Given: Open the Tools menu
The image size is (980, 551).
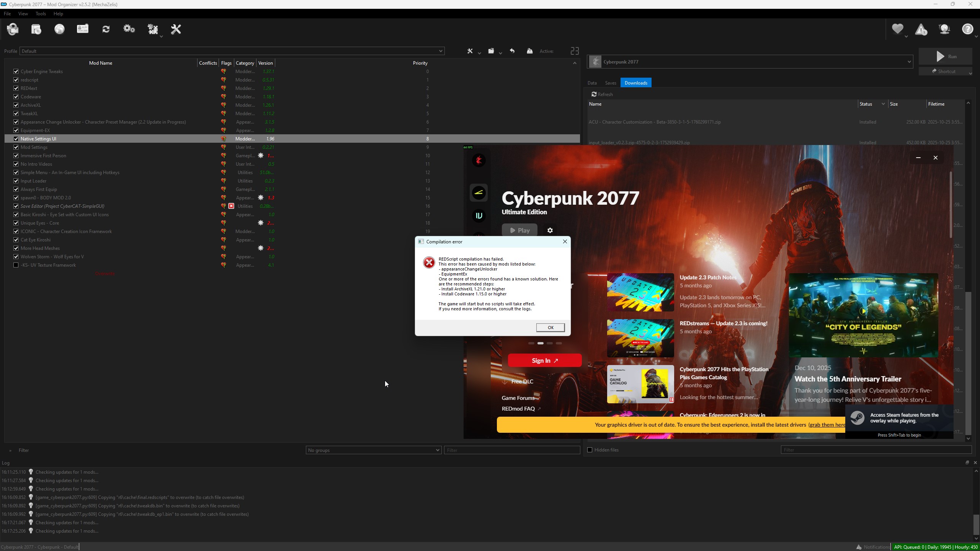Looking at the screenshot, I should (x=41, y=14).
